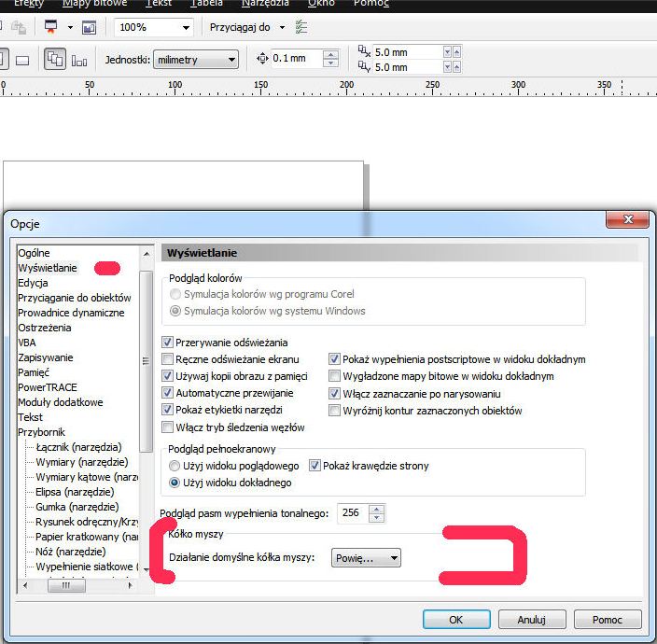Click the full-screen preview icon left of zoom

pos(90,27)
